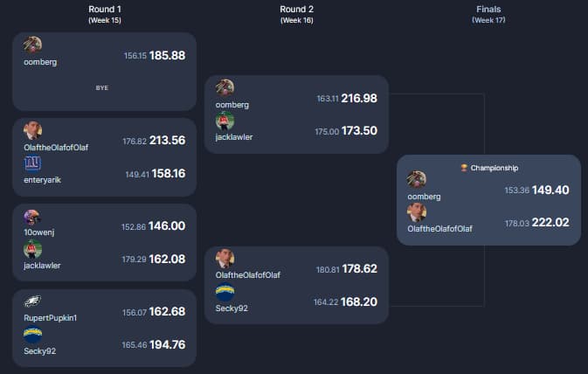Click the BYE label in oomberg's card
Screen dimensions: 588x374
click(102, 87)
